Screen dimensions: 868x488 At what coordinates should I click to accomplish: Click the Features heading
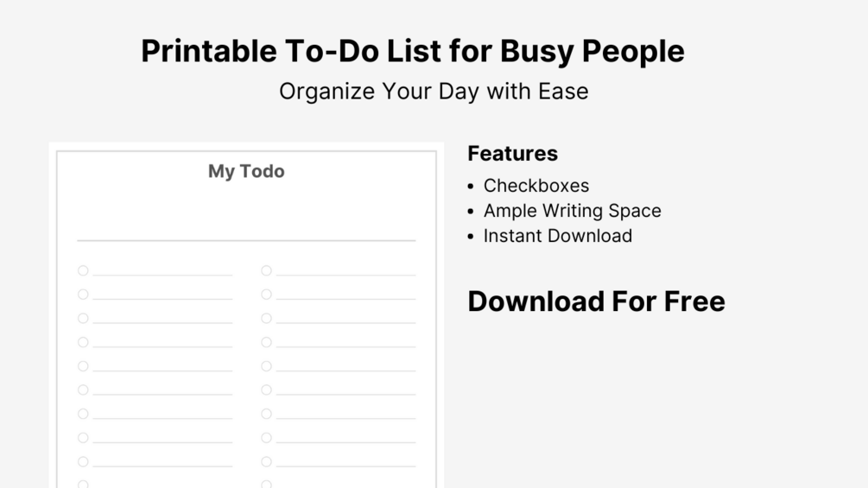tap(512, 154)
